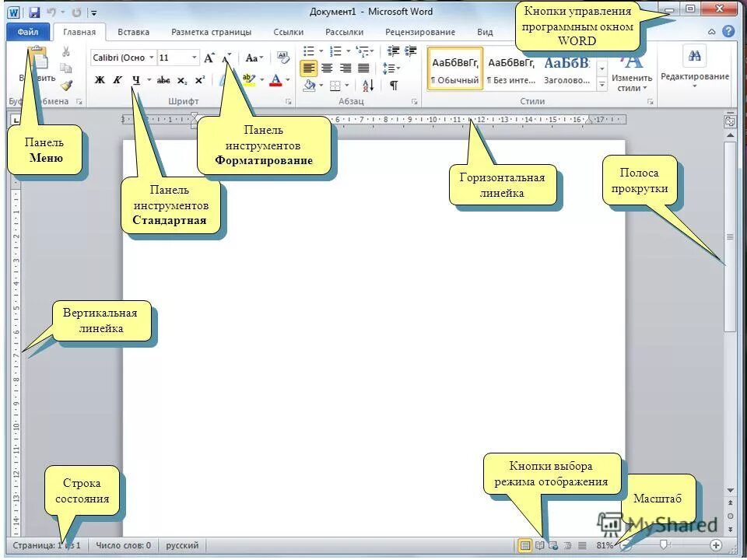747x560 pixels.
Task: Justify the paragraph text
Action: 363,68
